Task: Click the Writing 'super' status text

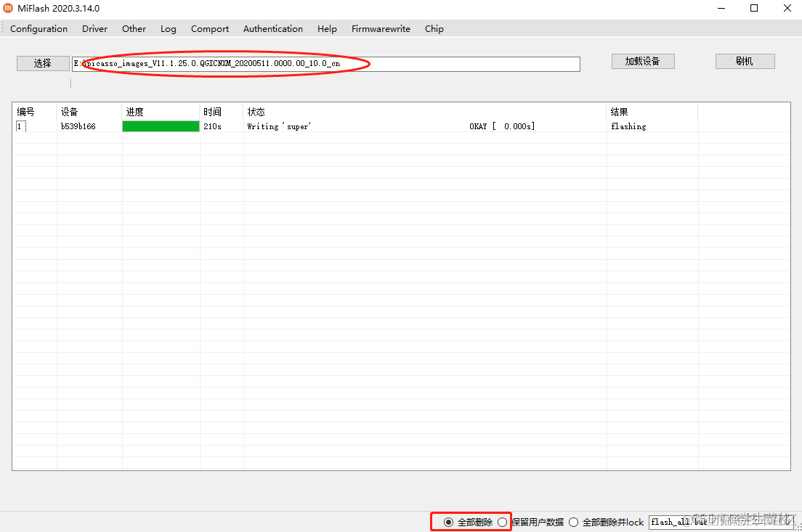Action: (279, 126)
